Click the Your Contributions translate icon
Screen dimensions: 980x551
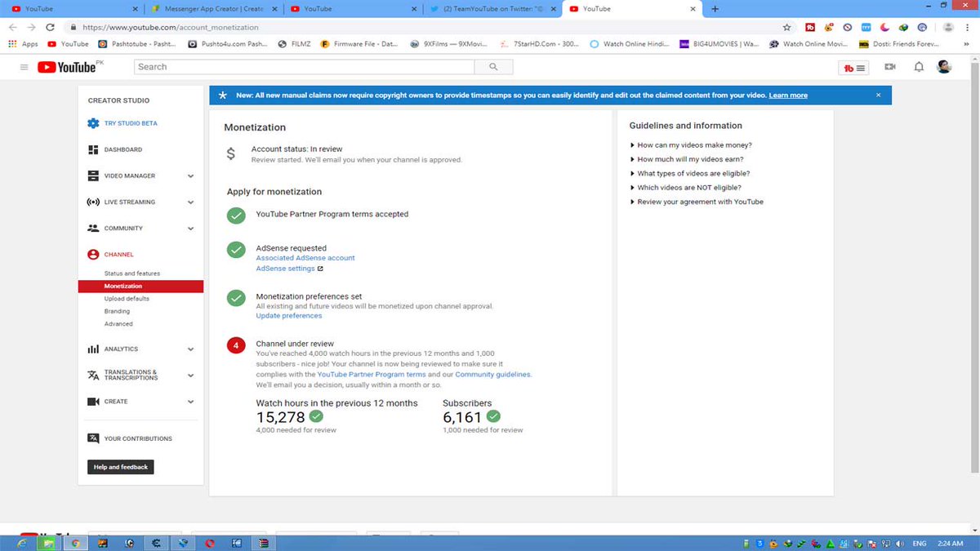93,438
